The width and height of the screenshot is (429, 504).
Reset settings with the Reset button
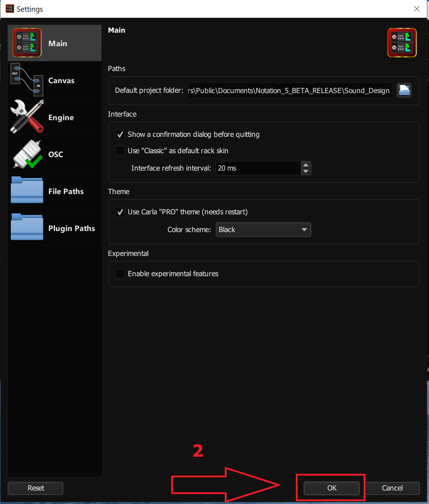point(36,488)
